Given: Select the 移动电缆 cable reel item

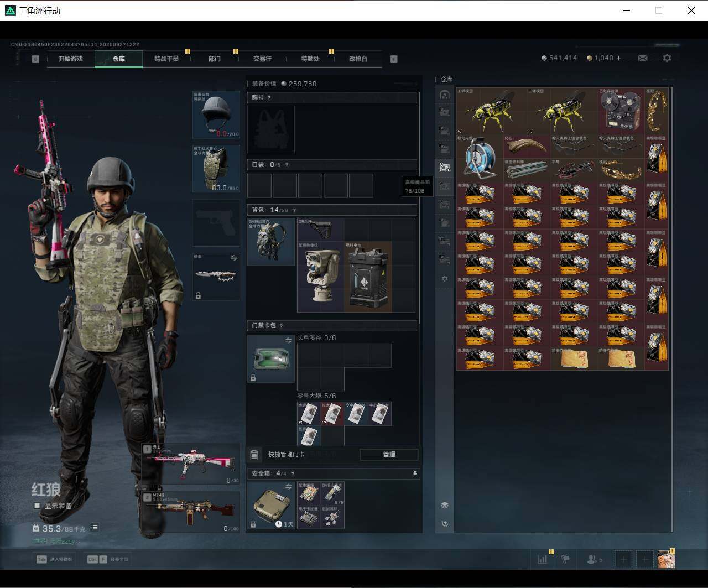Looking at the screenshot, I should (x=480, y=159).
